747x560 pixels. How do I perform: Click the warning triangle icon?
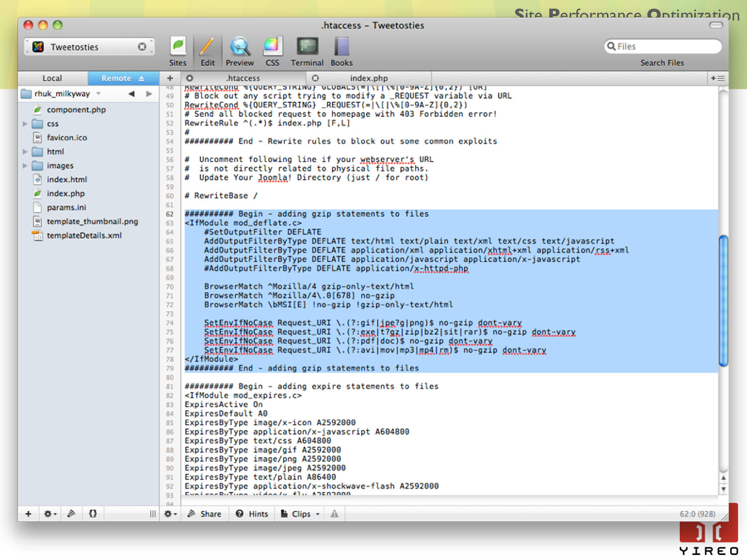point(335,514)
